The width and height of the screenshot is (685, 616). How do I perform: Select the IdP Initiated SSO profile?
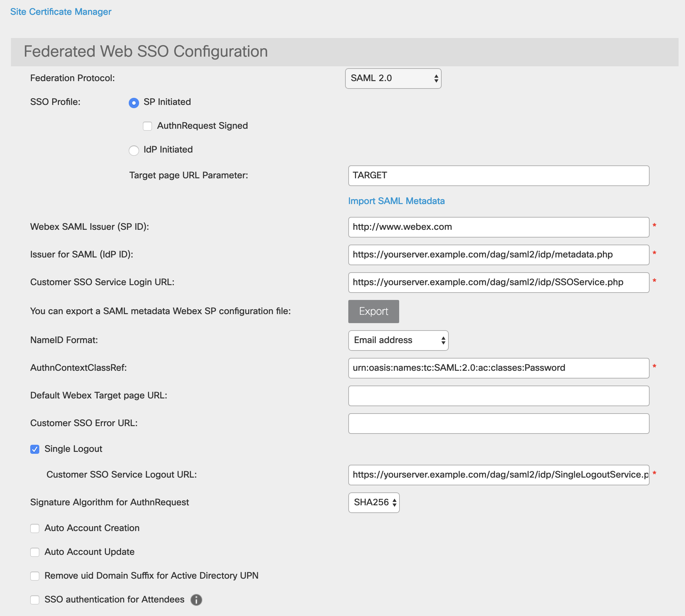click(134, 150)
